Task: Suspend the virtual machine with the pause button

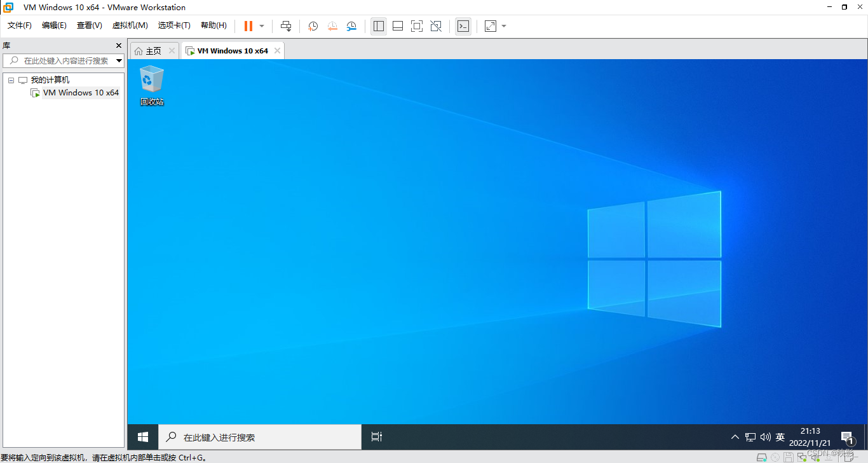Action: tap(248, 26)
